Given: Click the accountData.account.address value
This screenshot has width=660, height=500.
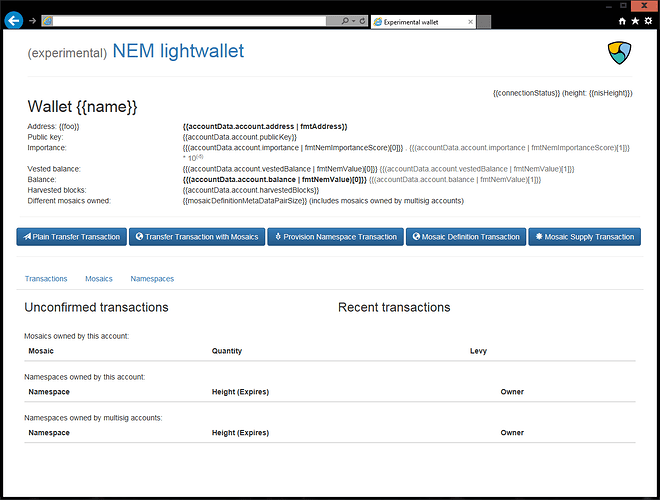Looking at the screenshot, I should (x=265, y=126).
